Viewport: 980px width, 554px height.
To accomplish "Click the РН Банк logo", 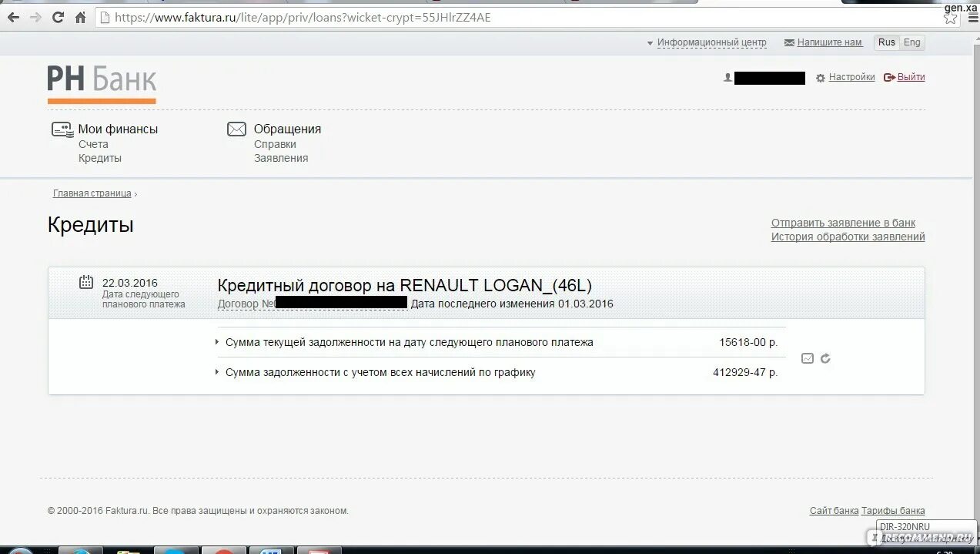I will [102, 83].
